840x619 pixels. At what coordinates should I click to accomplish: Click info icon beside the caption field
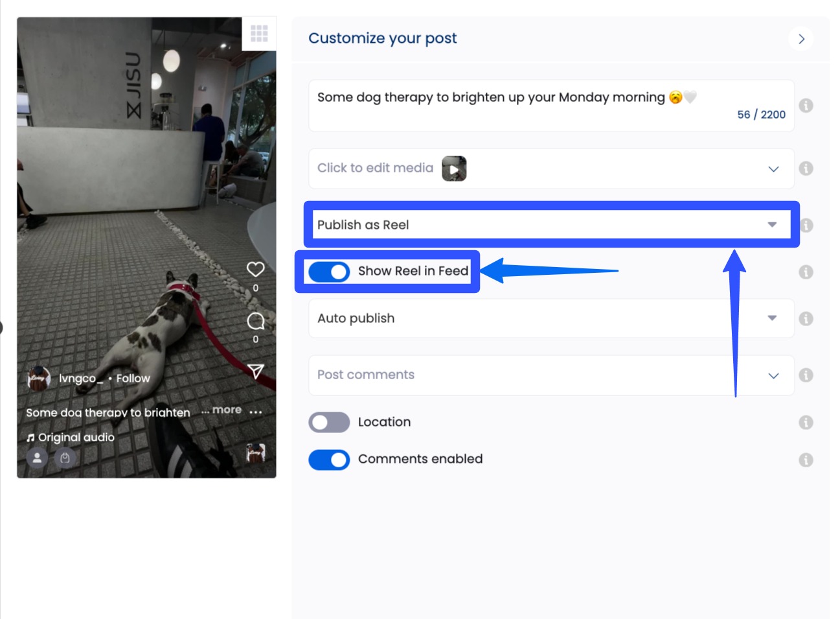click(x=806, y=106)
